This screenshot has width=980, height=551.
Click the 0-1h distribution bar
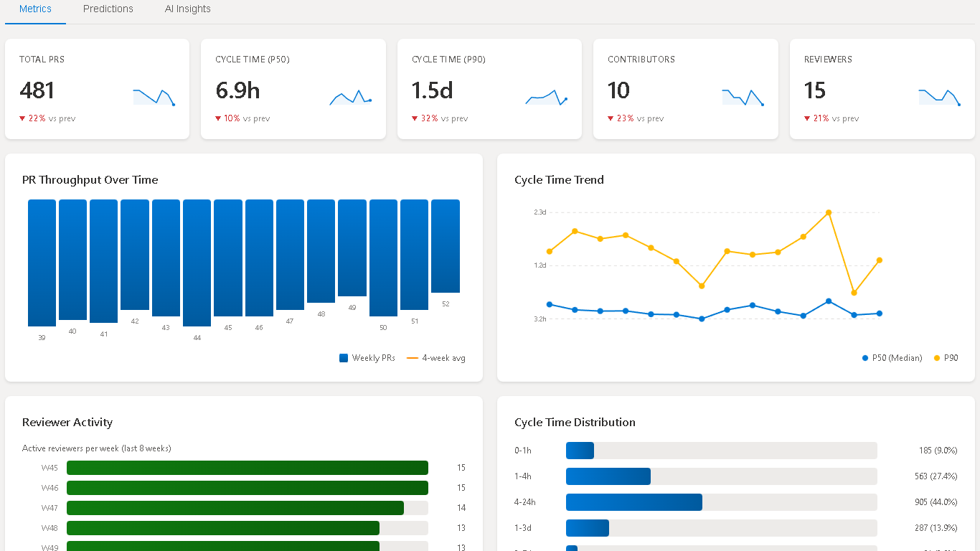pos(580,451)
